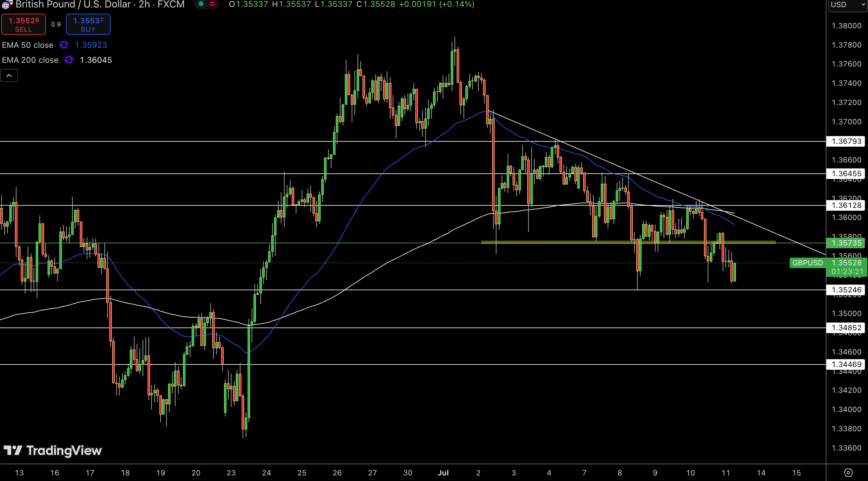
Task: Click the TradingView logo
Action: click(53, 450)
